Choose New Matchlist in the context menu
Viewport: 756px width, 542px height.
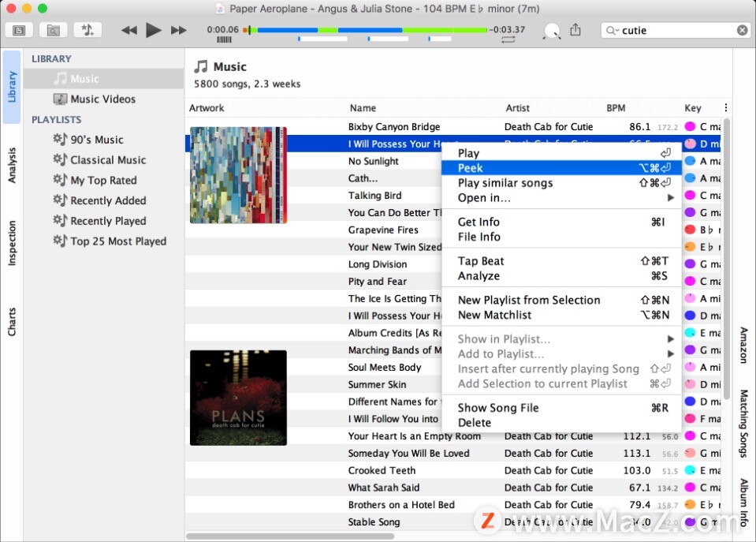pyautogui.click(x=561, y=315)
